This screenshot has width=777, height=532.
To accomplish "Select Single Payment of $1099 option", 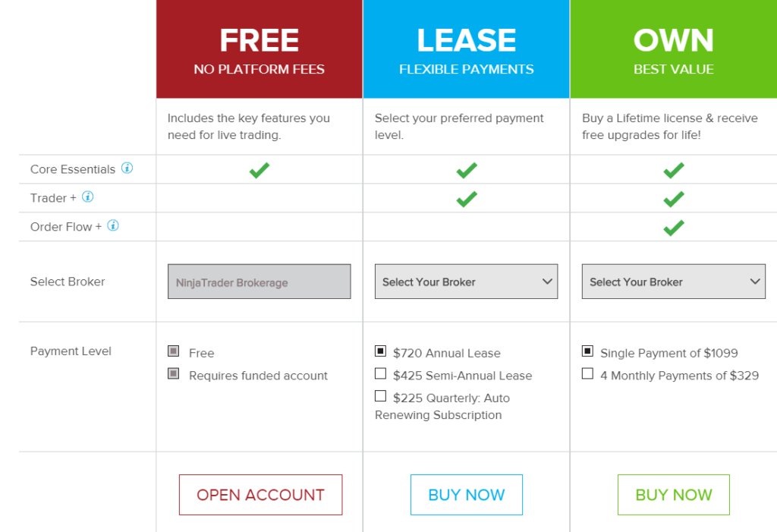I will (x=587, y=351).
